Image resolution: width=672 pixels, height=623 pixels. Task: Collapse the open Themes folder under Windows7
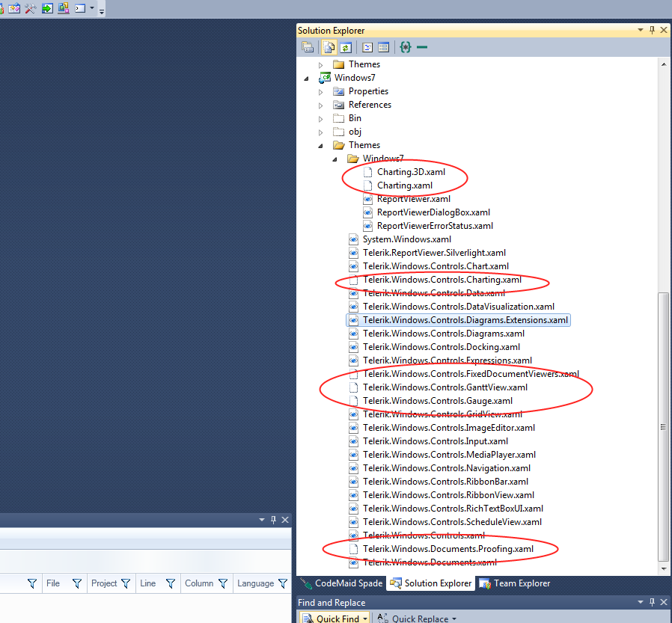tap(320, 146)
